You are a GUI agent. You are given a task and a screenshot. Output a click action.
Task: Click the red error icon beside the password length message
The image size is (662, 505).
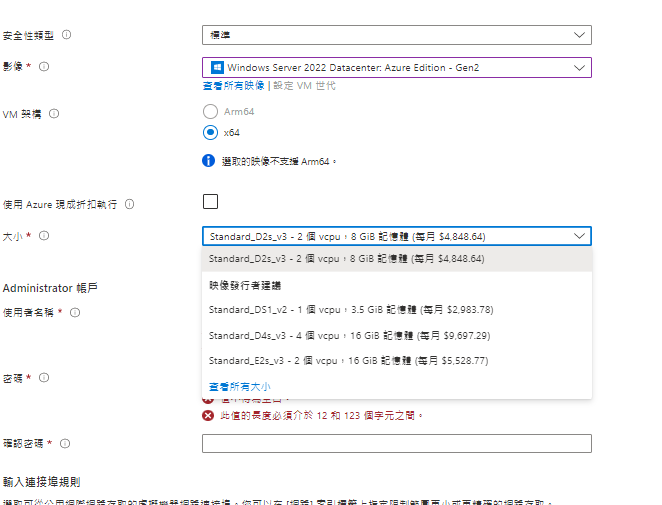pos(208,415)
